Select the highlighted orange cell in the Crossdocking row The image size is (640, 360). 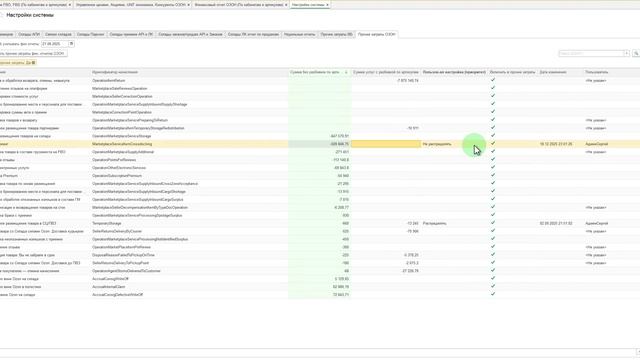tap(386, 144)
